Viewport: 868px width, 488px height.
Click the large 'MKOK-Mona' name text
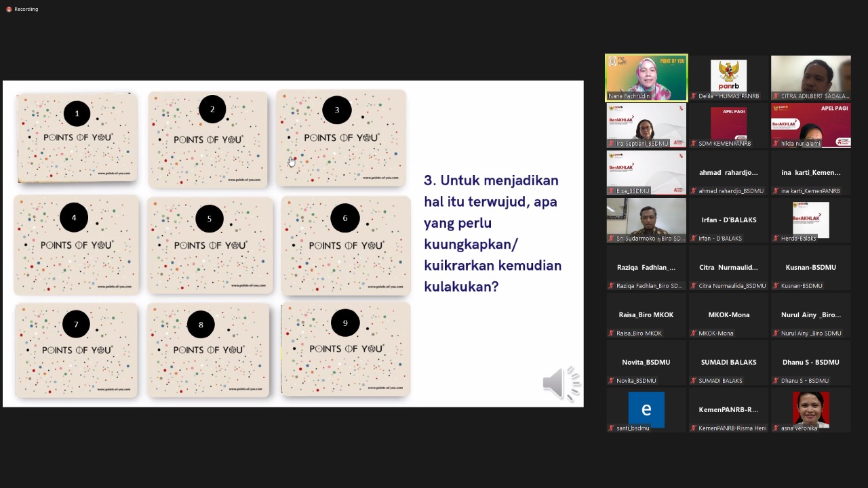tap(728, 314)
